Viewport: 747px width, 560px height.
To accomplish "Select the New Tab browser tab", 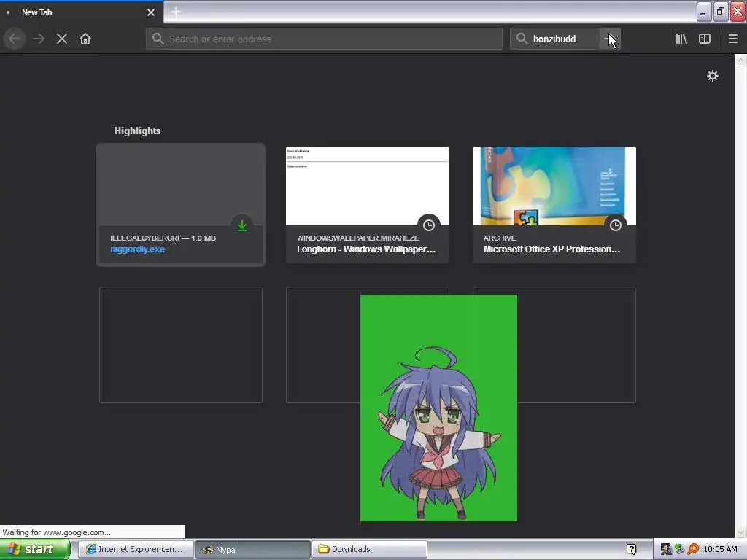I will pos(81,12).
